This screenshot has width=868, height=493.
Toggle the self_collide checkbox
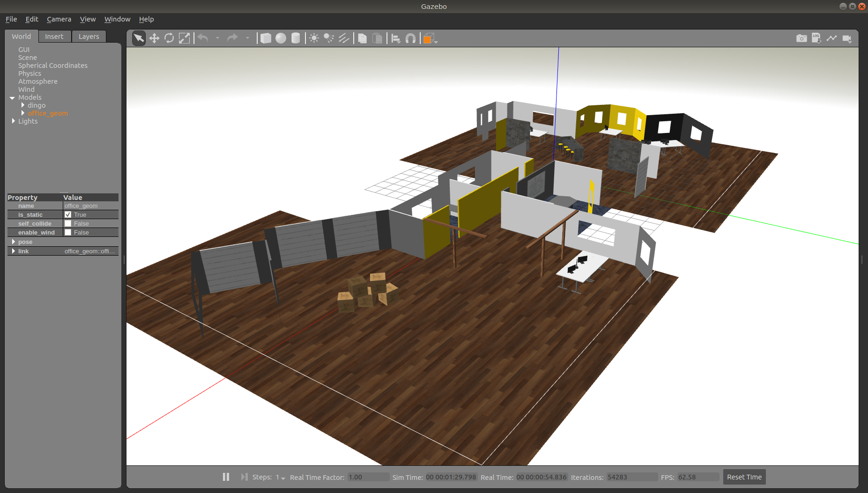[68, 223]
